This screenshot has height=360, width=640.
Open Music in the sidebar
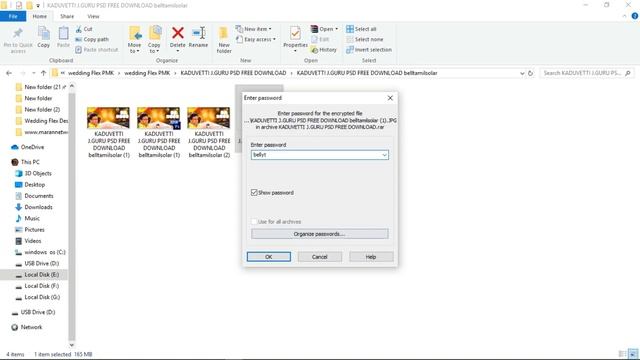click(32, 218)
